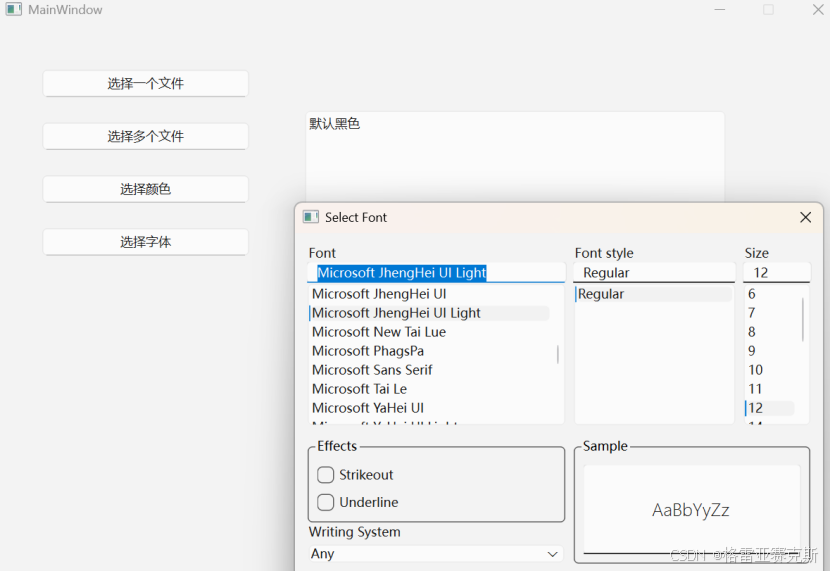Select size 12 in size list
This screenshot has width=830, height=571.
[770, 409]
